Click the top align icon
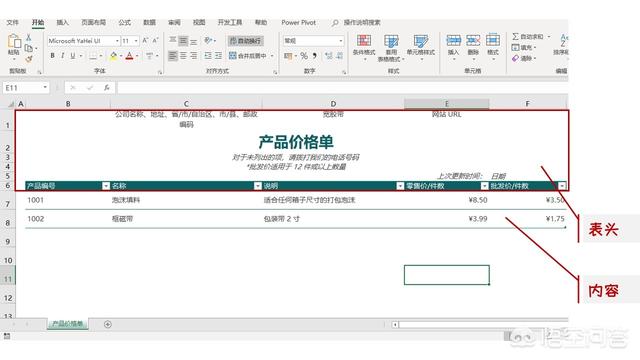Image resolution: width=640 pixels, height=360 pixels. (x=173, y=40)
